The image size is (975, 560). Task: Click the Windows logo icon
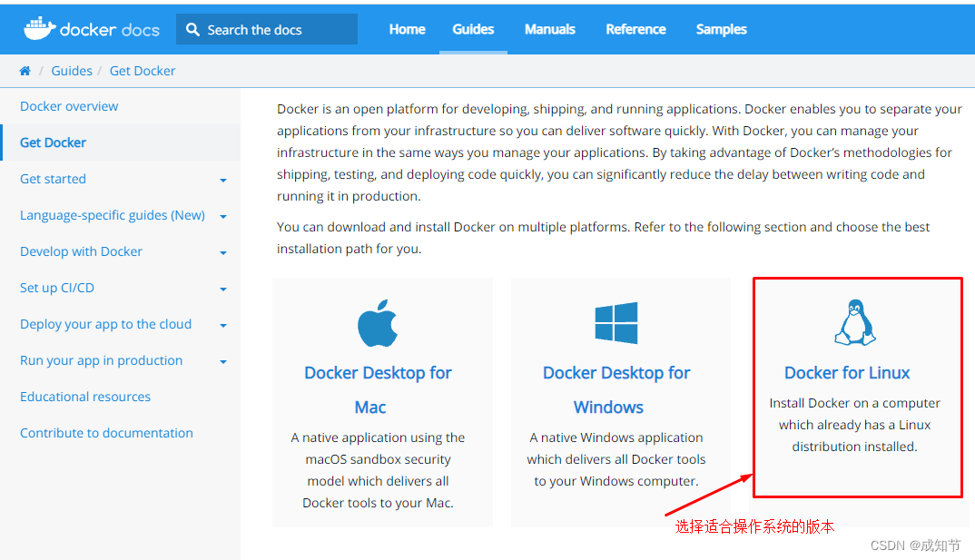click(x=616, y=322)
